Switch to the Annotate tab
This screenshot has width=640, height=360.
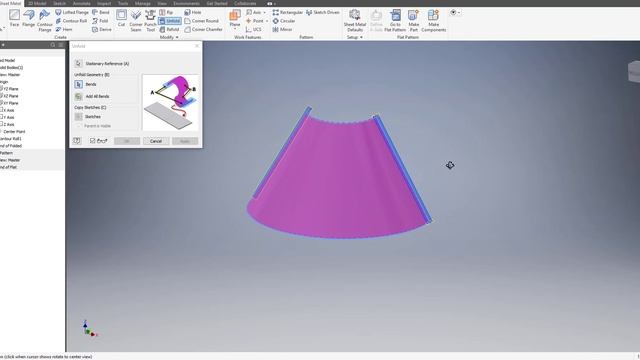[81, 3]
